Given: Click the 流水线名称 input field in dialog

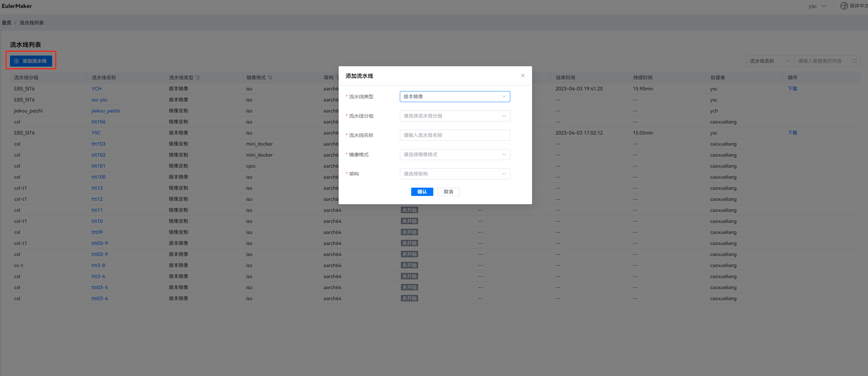Looking at the screenshot, I should [x=454, y=135].
